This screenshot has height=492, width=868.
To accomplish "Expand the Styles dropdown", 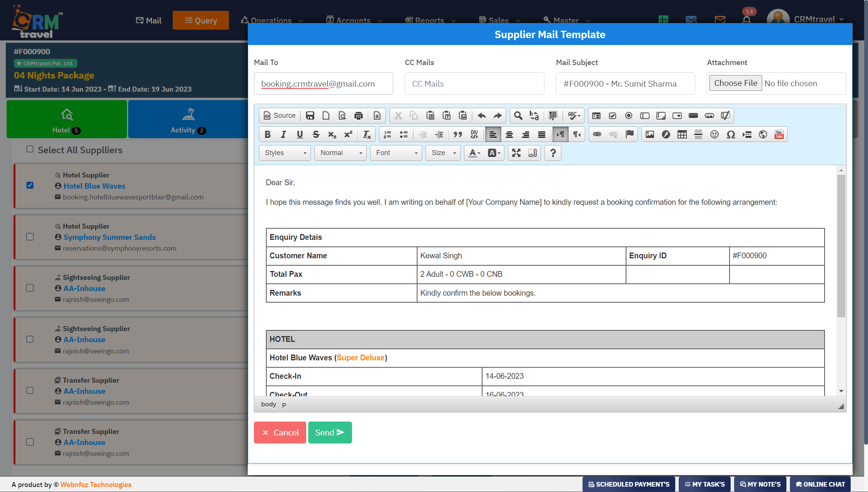I will click(284, 153).
